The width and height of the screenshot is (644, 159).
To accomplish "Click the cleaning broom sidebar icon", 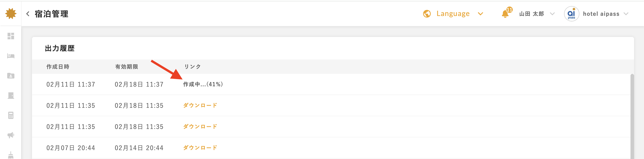I will pos(11,155).
